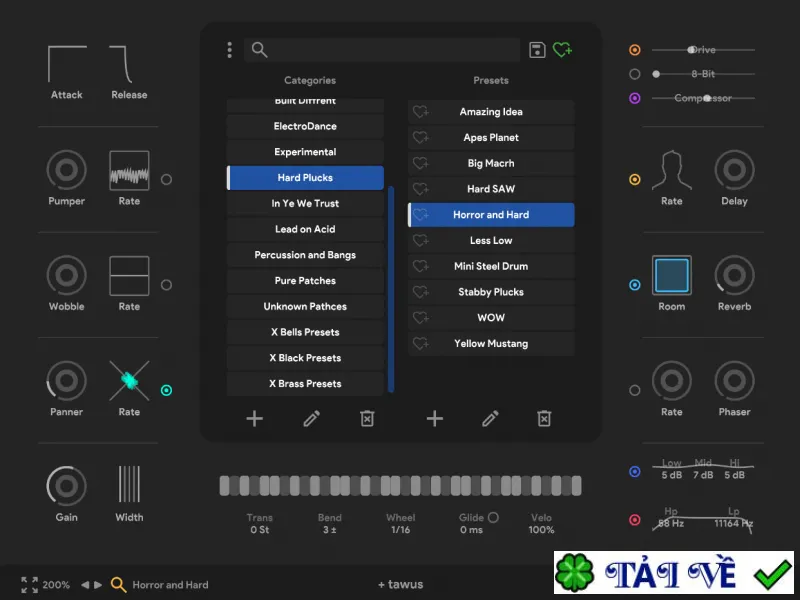
Task: Toggle the Hp Lp filter power
Action: coord(635,520)
